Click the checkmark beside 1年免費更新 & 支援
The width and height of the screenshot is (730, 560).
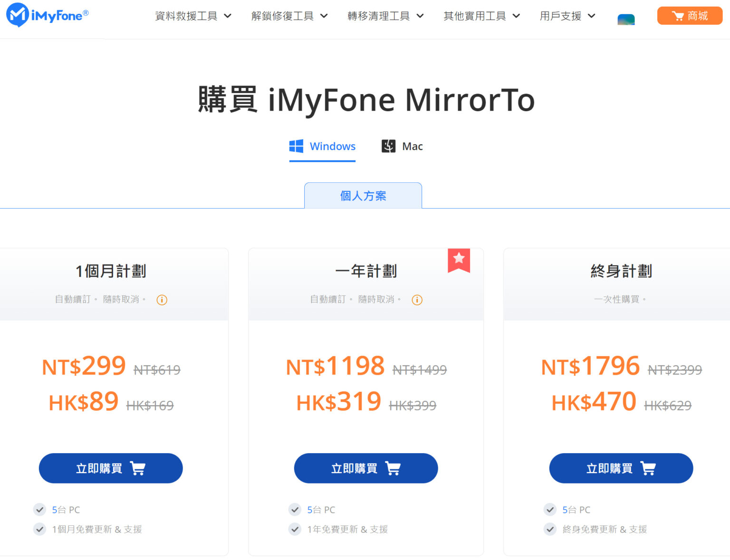295,529
